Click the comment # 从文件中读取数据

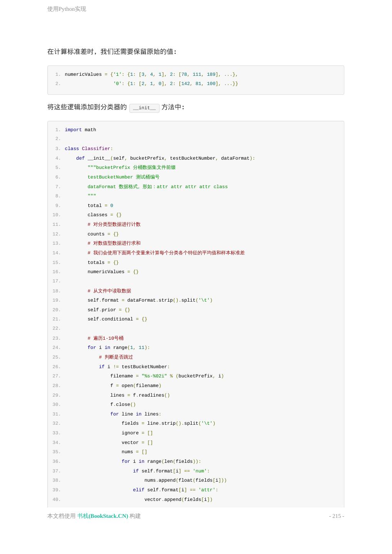pos(109,291)
